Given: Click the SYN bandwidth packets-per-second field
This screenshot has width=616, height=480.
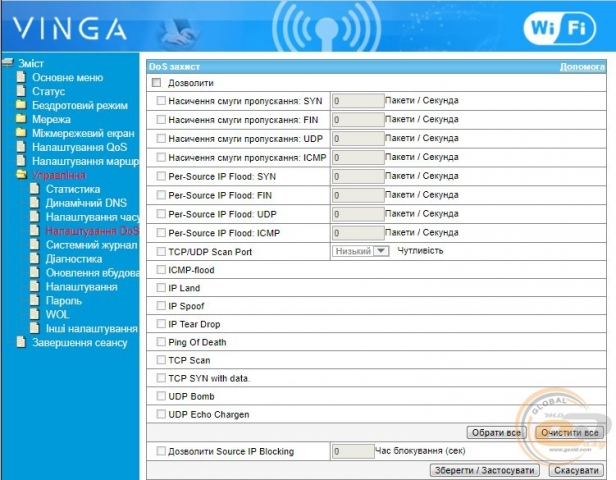Looking at the screenshot, I should click(358, 101).
